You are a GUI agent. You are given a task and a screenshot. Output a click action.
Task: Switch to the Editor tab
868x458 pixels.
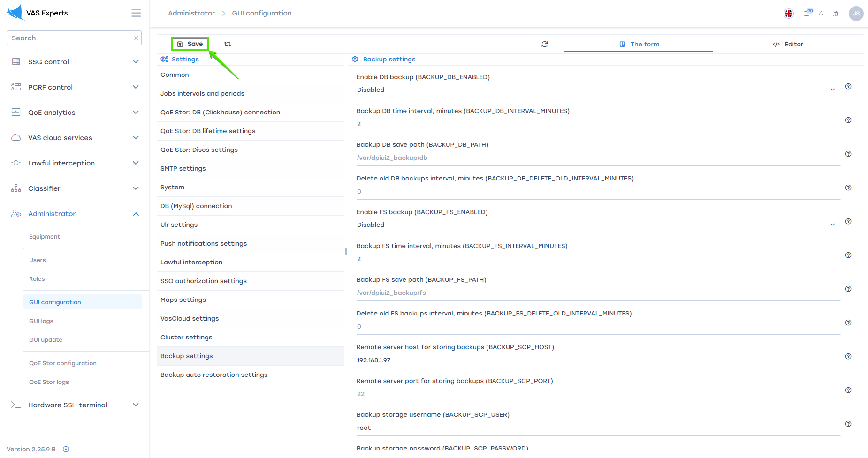788,44
